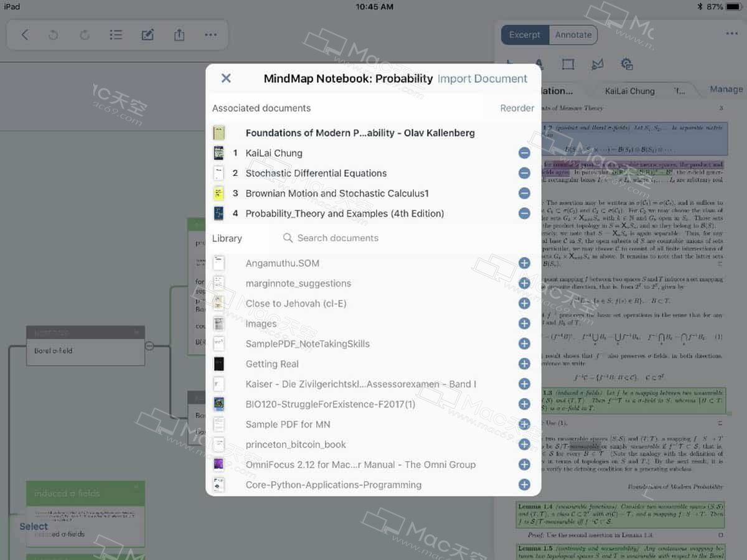Select induced σ-fields mindmap node

86,514
